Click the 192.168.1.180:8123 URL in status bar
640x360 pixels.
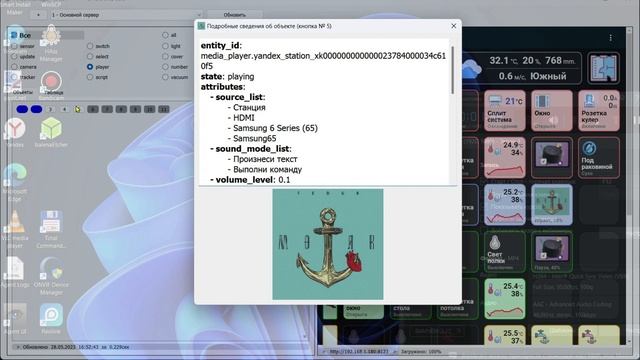click(x=359, y=351)
